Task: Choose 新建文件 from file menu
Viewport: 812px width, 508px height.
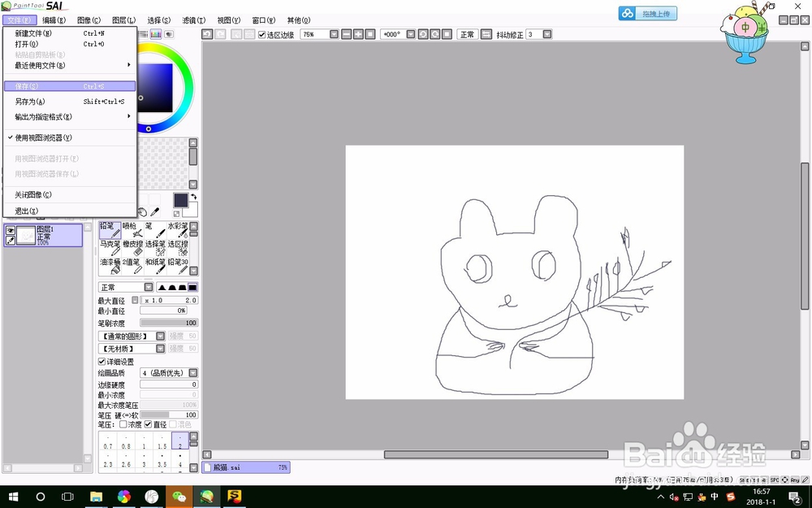Action: pos(70,33)
